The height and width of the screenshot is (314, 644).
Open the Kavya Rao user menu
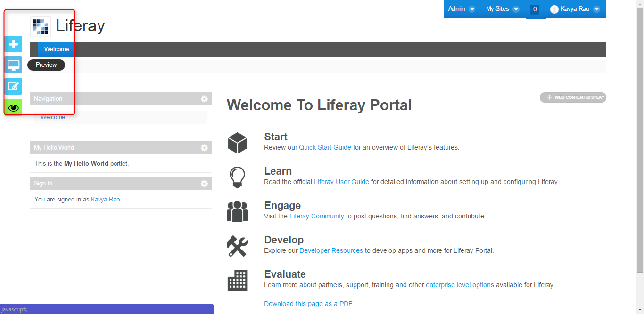point(575,9)
